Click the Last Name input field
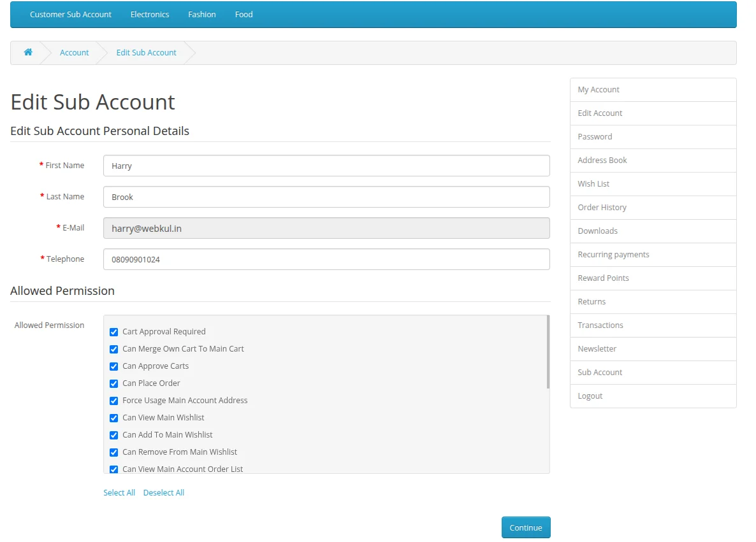 click(x=326, y=197)
